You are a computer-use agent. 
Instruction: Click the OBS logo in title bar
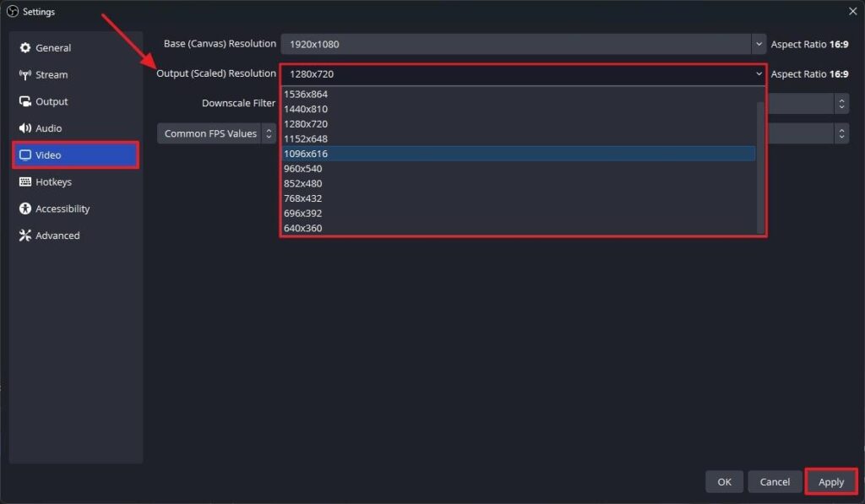[12, 12]
